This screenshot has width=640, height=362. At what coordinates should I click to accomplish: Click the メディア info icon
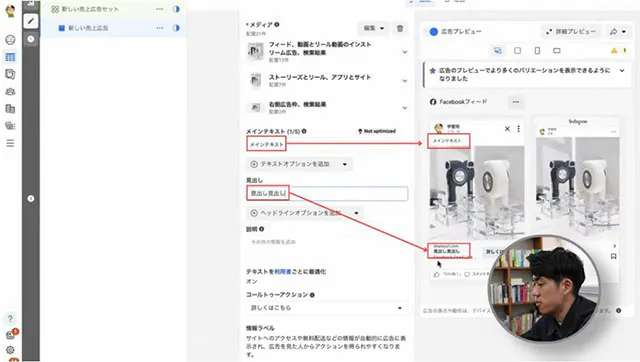pyautogui.click(x=277, y=24)
